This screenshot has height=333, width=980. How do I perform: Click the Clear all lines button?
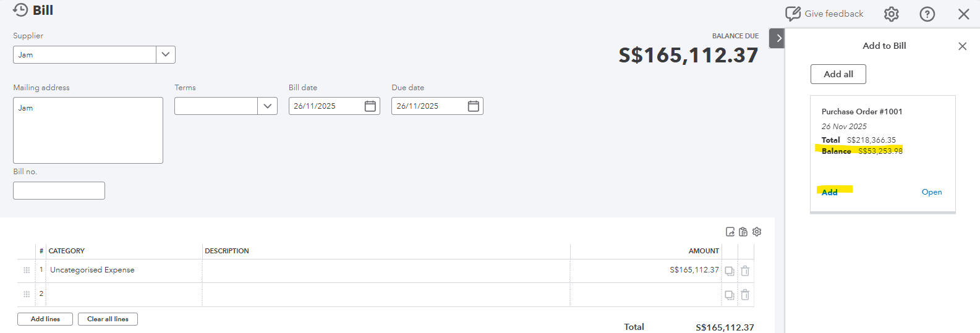(108, 319)
